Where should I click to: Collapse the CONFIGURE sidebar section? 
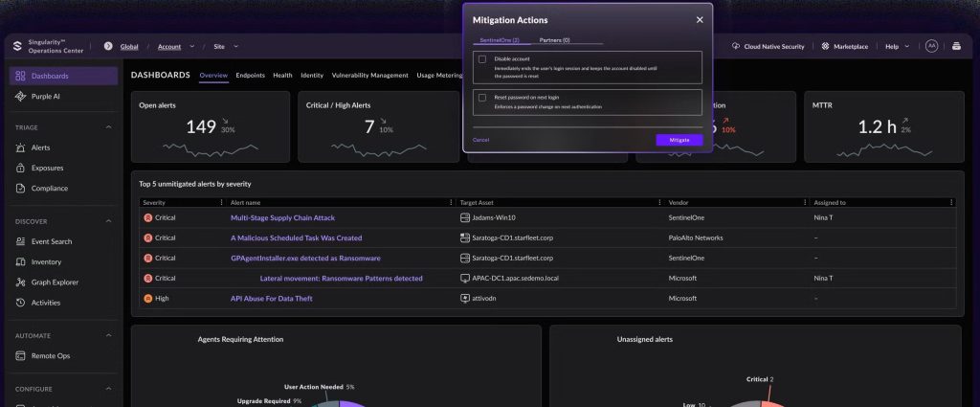(x=108, y=389)
